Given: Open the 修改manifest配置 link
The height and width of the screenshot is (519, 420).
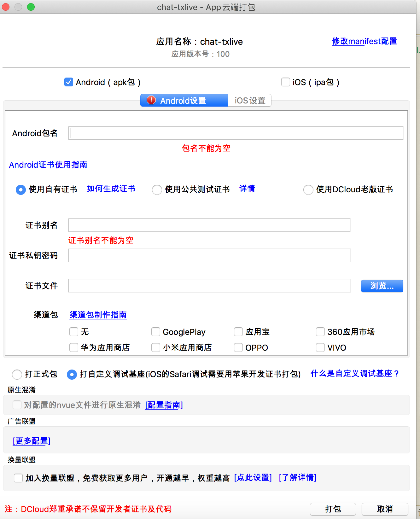Looking at the screenshot, I should (364, 41).
